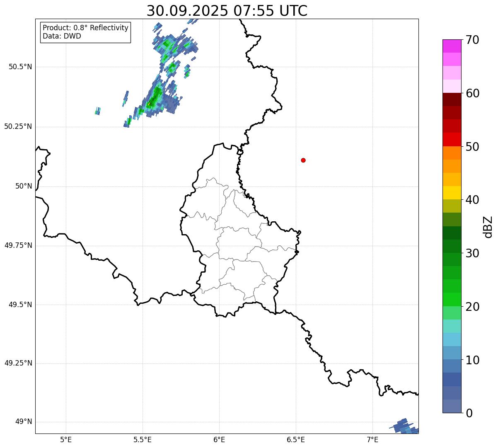This screenshot has height=448, width=498.
Task: Click the 6°E longitude label
Action: 219,439
